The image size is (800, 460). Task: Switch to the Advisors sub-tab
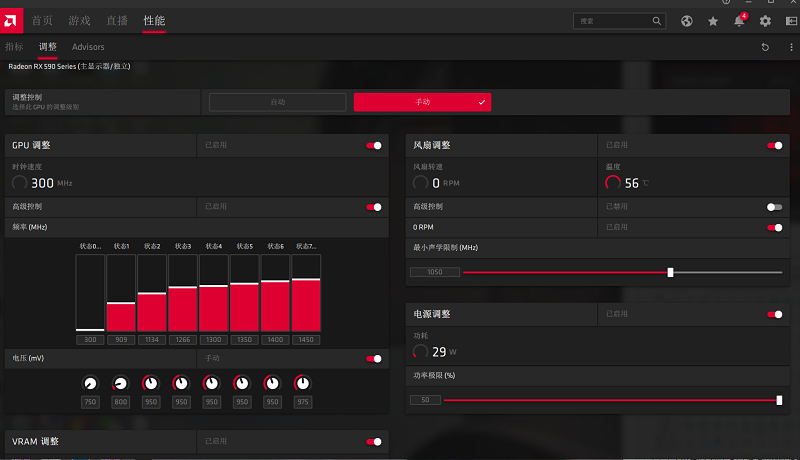(88, 47)
